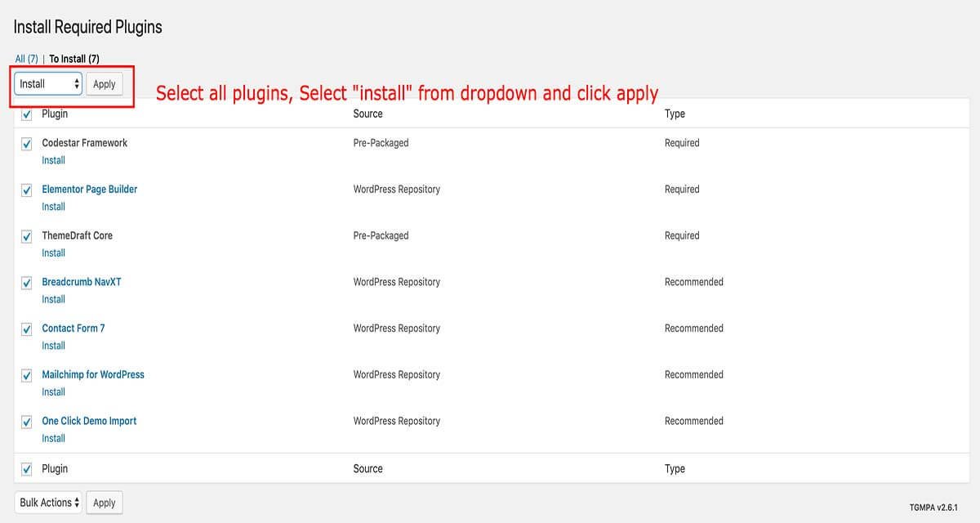Image resolution: width=980 pixels, height=523 pixels.
Task: Click Pre-Packaged source in Codestar Framework row
Action: pos(381,142)
